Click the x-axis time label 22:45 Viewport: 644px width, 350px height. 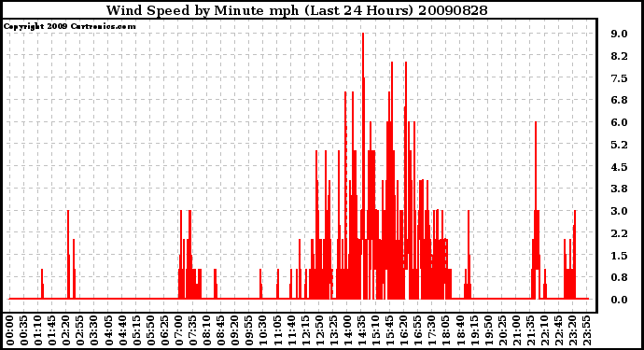[x=558, y=330]
